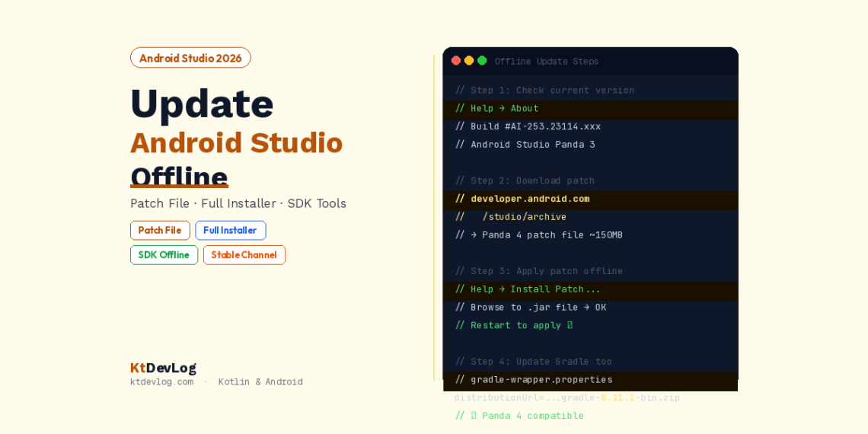The width and height of the screenshot is (868, 434).
Task: Click the yellow minimize dot in terminal window
Action: (x=469, y=61)
